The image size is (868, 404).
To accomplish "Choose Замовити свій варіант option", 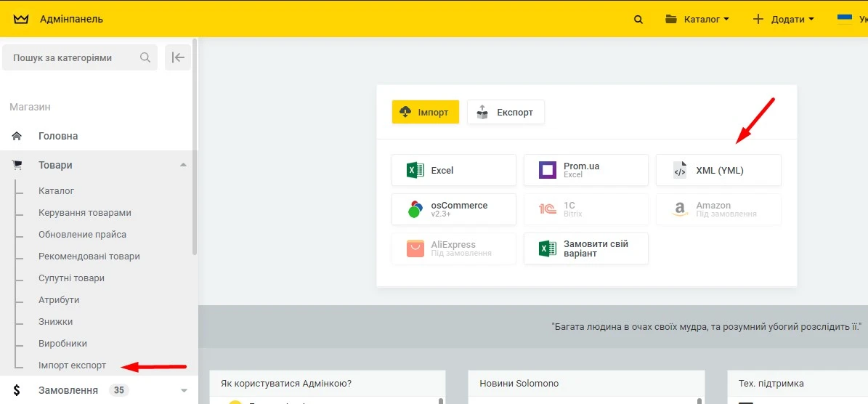I will [x=586, y=249].
